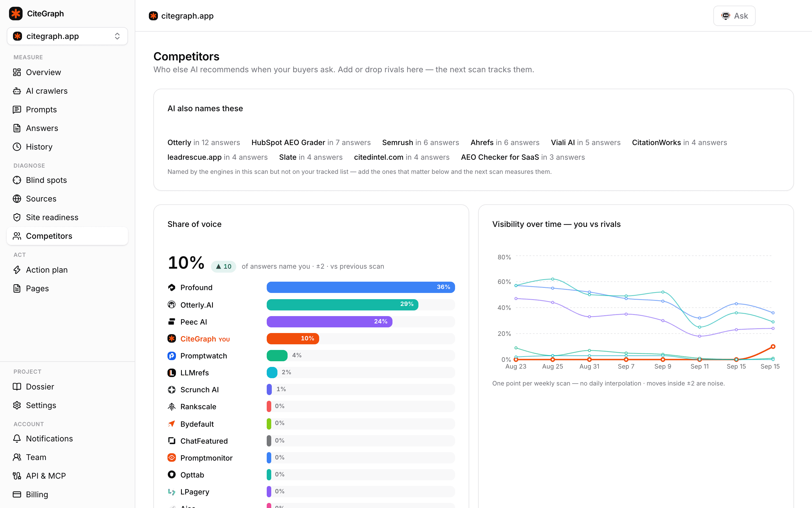Click the Promptwatch 4% value
812x508 pixels.
click(297, 355)
